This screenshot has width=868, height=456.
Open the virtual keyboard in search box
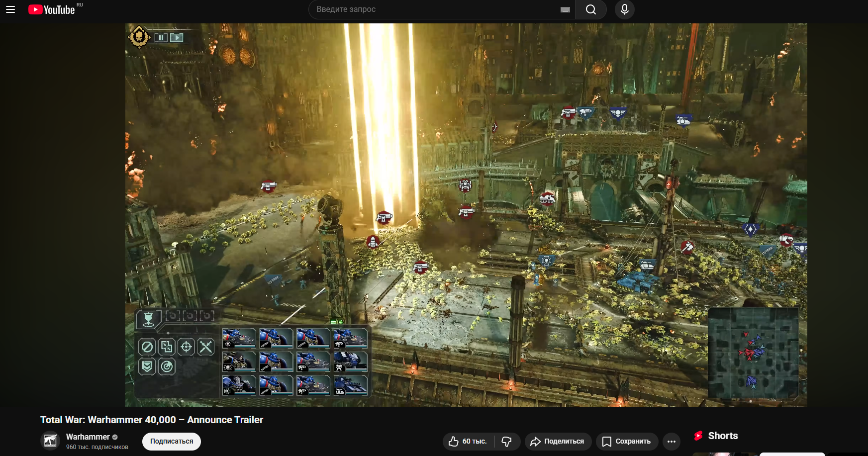tap(565, 9)
